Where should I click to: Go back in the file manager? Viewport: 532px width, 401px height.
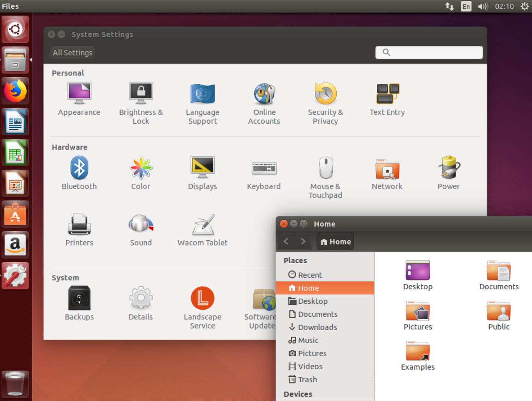[x=286, y=242]
